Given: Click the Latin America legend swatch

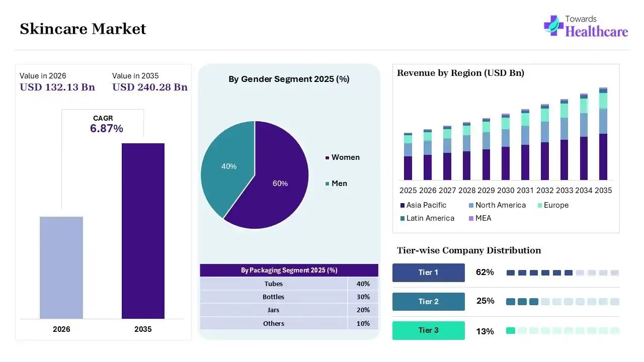Looking at the screenshot, I should 403,219.
